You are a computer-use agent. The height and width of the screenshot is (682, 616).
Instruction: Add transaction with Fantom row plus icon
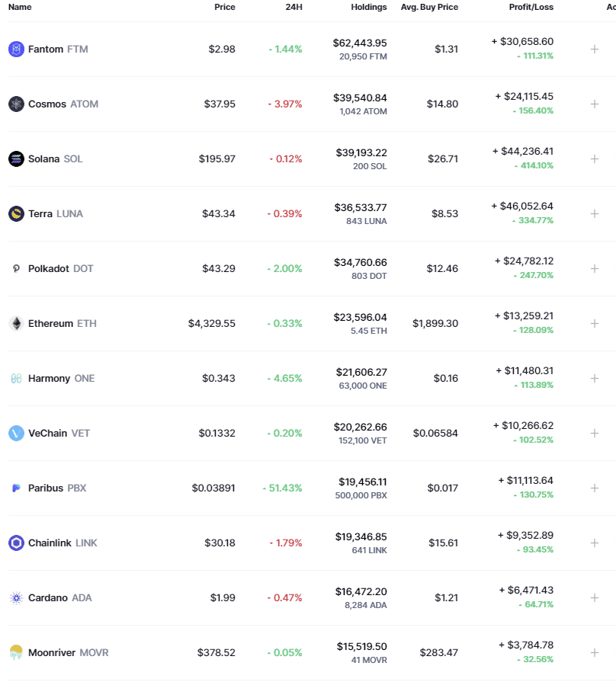pos(594,49)
